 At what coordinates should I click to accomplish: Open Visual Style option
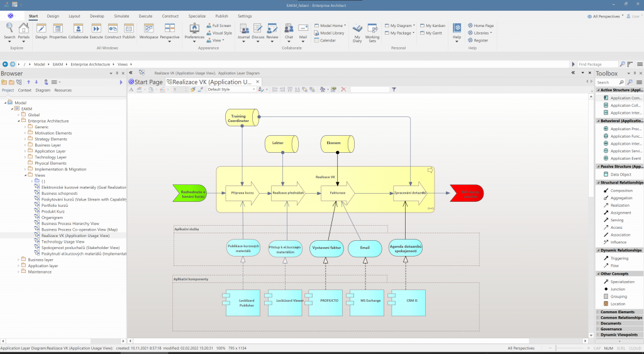coord(219,33)
